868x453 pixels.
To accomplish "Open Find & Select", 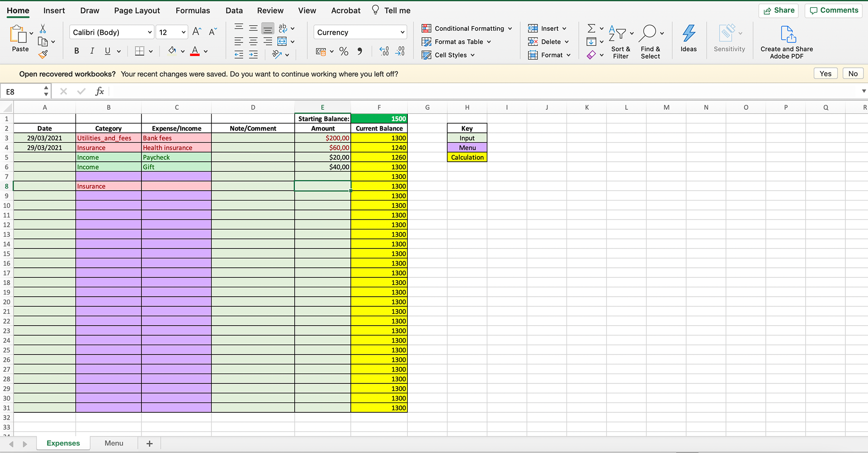I will pos(651,41).
